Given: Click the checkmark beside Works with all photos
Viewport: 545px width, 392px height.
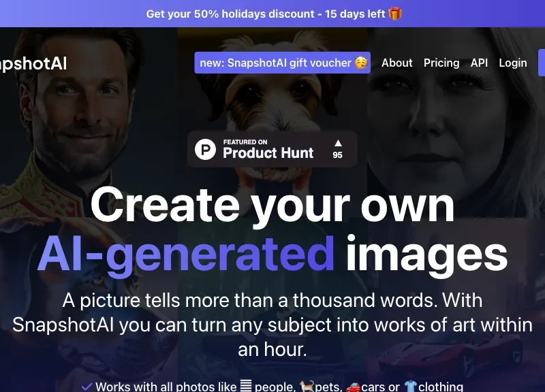Looking at the screenshot, I should (87, 387).
